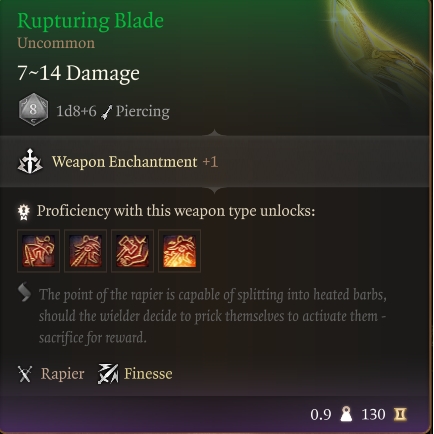434x434 pixels.
Task: Click the lore scroll icon beside the description
Action: pyautogui.click(x=24, y=292)
